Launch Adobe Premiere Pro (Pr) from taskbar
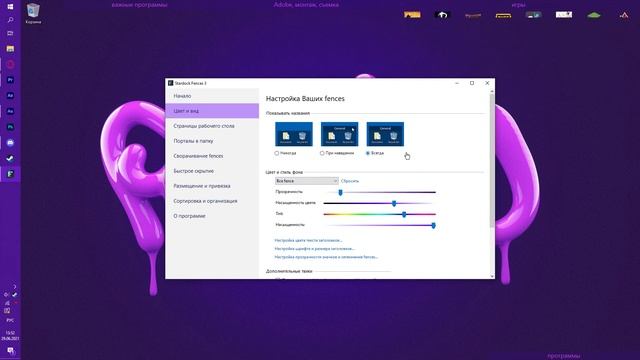Viewport: 640px width, 360px height. coord(10,80)
